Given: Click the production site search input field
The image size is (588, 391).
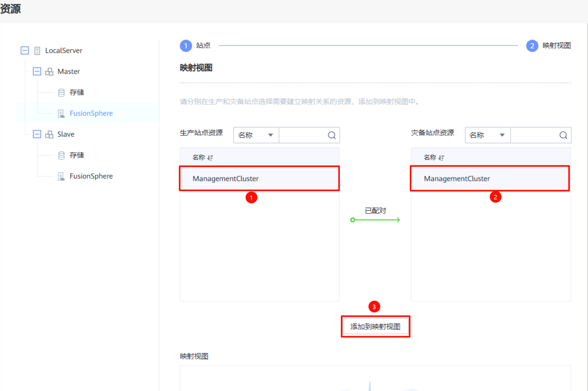Looking at the screenshot, I should [302, 135].
